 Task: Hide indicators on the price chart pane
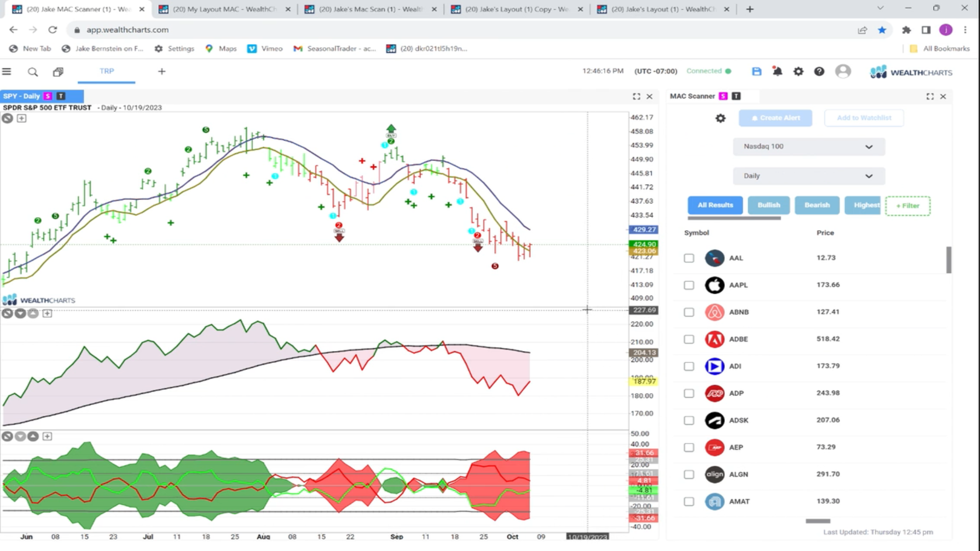pos(7,118)
